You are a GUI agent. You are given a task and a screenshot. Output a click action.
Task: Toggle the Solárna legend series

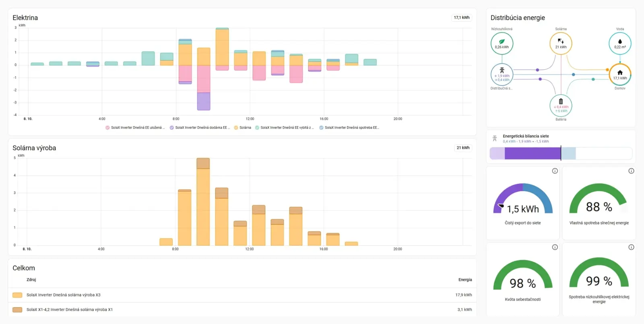[242, 128]
